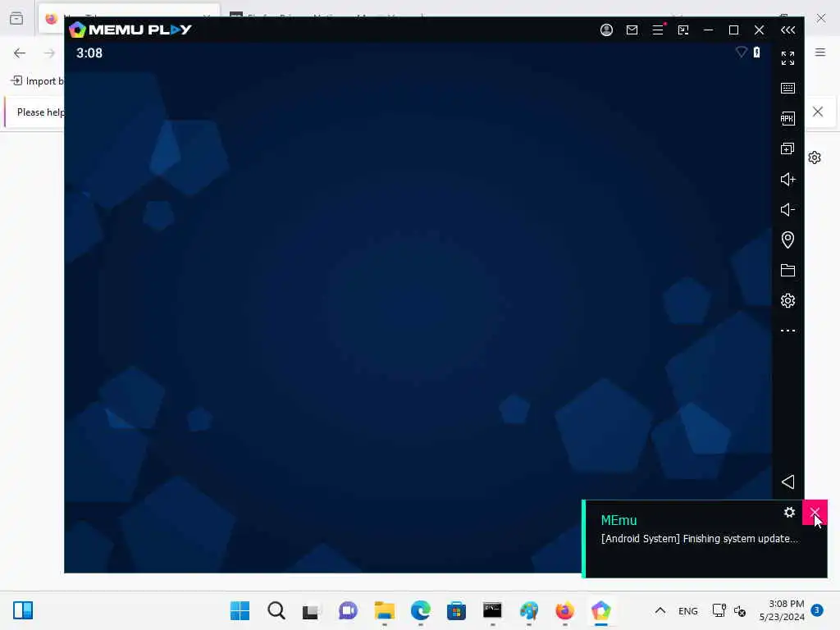Open Teams Chat on taskbar
Viewport: 840px width, 630px height.
click(348, 610)
